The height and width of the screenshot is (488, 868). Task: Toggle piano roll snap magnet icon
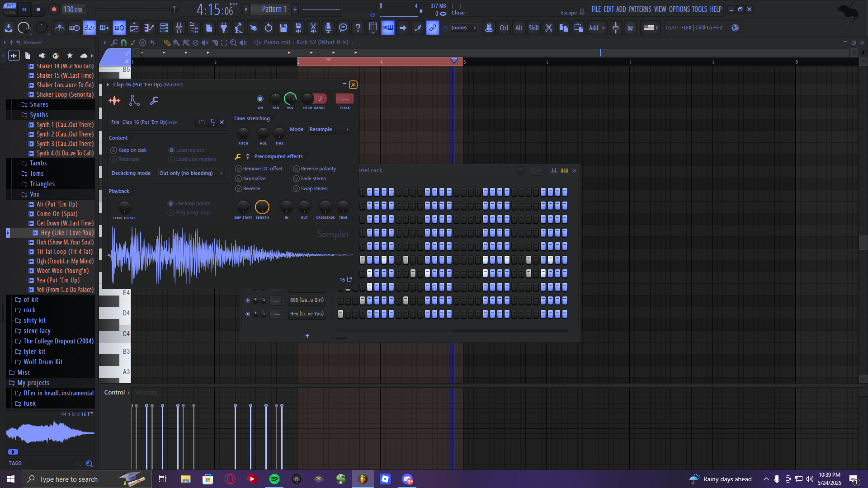(123, 42)
